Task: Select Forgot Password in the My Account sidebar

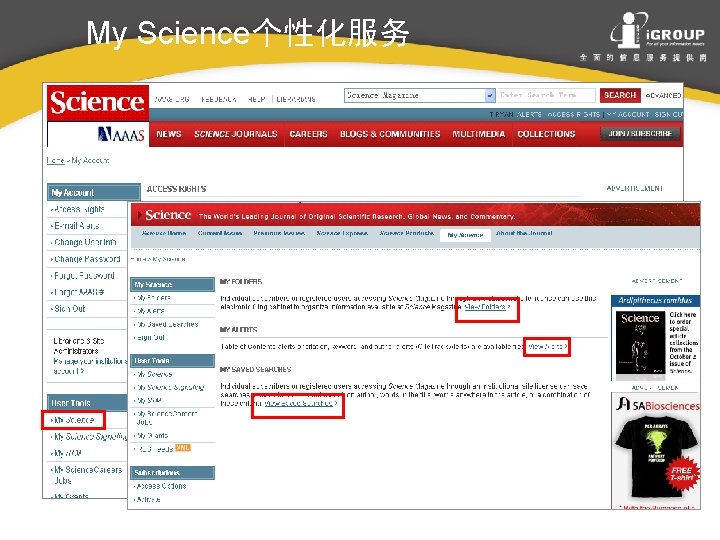Action: point(84,276)
